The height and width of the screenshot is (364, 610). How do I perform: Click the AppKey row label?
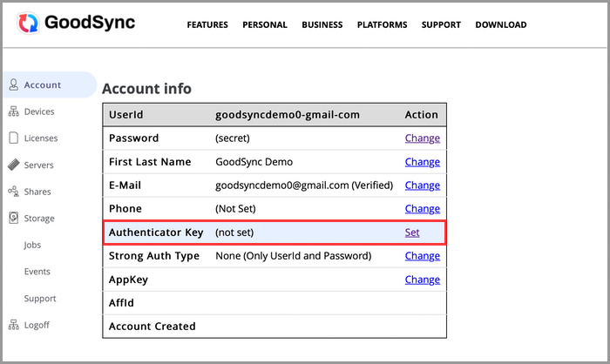[128, 280]
